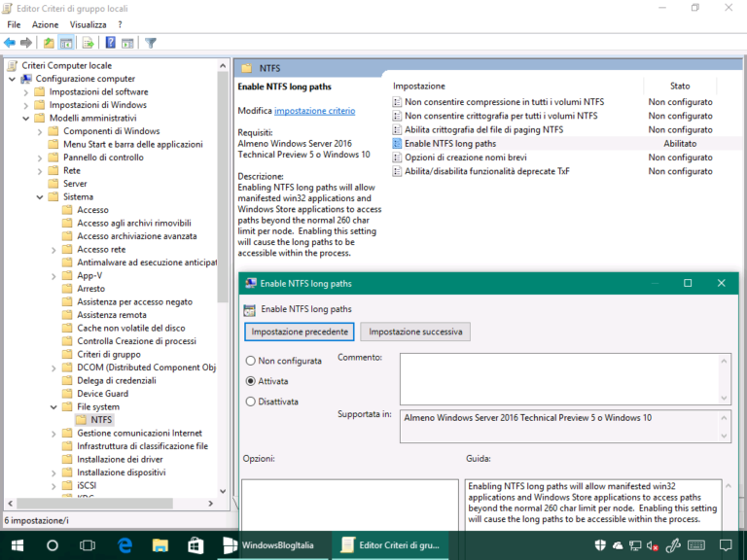
Task: Collapse the File system node
Action: [x=53, y=407]
